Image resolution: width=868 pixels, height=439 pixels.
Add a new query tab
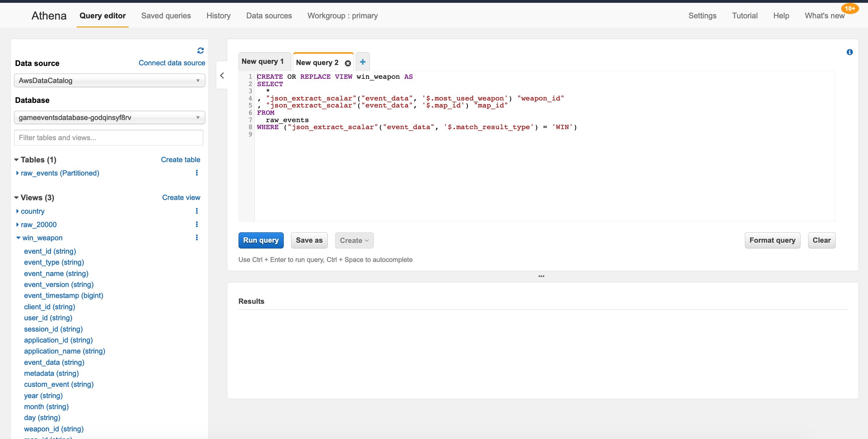[363, 62]
